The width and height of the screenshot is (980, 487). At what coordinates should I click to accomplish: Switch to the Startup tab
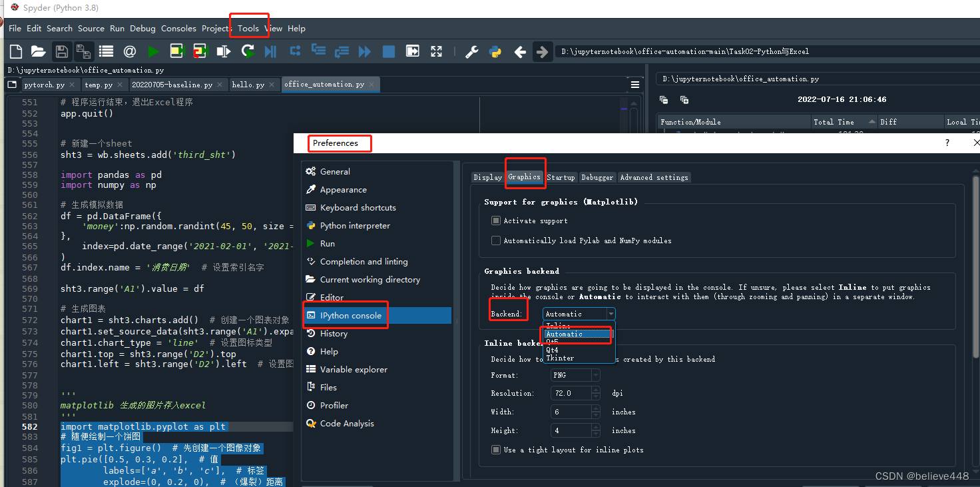click(561, 177)
